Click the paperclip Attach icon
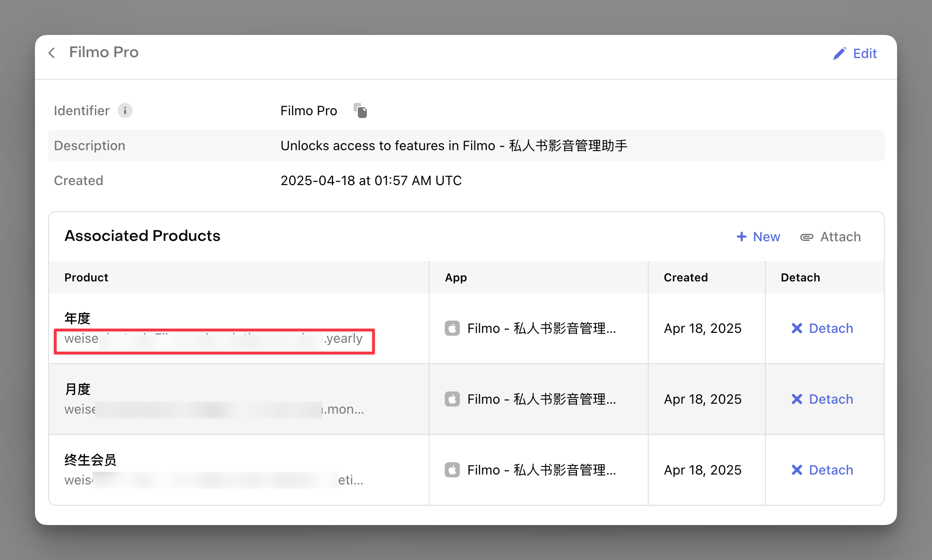Screen dimensions: 932x560 click(x=806, y=237)
